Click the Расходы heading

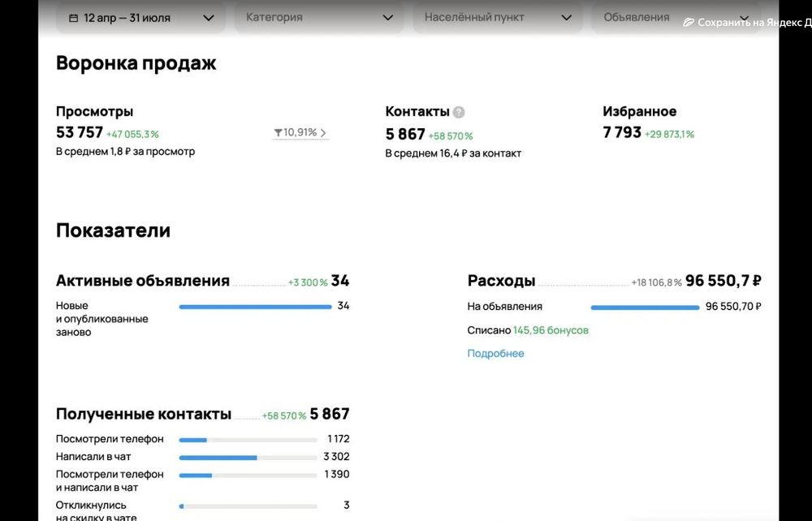(501, 281)
